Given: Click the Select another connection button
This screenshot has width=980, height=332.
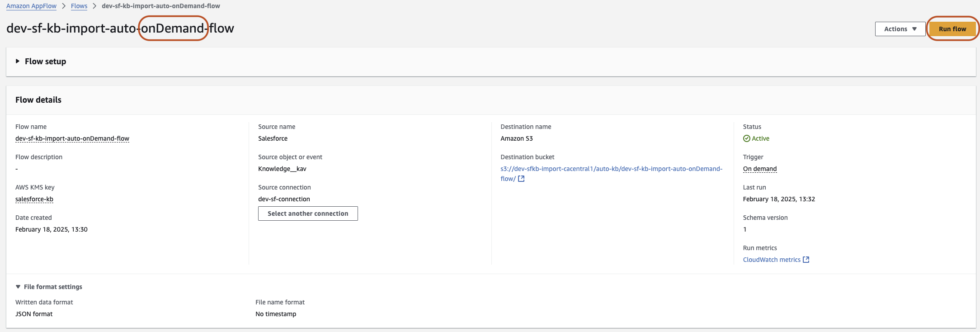Looking at the screenshot, I should 308,213.
